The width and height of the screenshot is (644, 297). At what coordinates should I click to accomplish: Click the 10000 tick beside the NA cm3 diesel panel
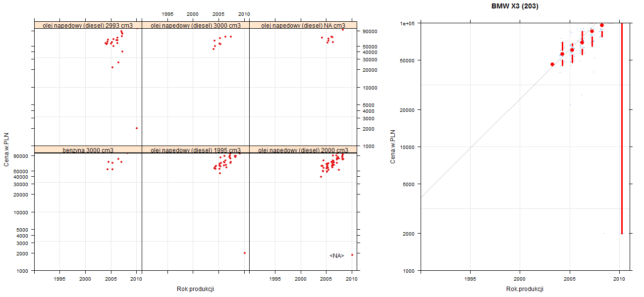click(x=371, y=88)
